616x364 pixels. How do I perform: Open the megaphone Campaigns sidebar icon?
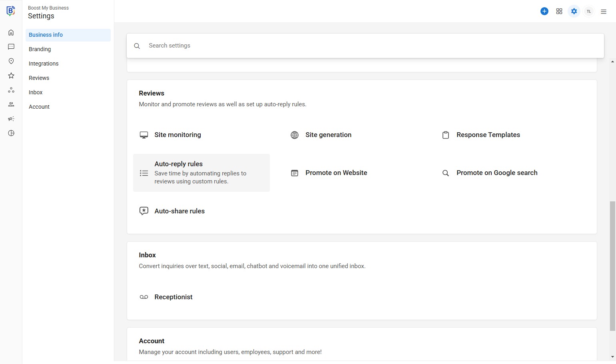pos(11,119)
